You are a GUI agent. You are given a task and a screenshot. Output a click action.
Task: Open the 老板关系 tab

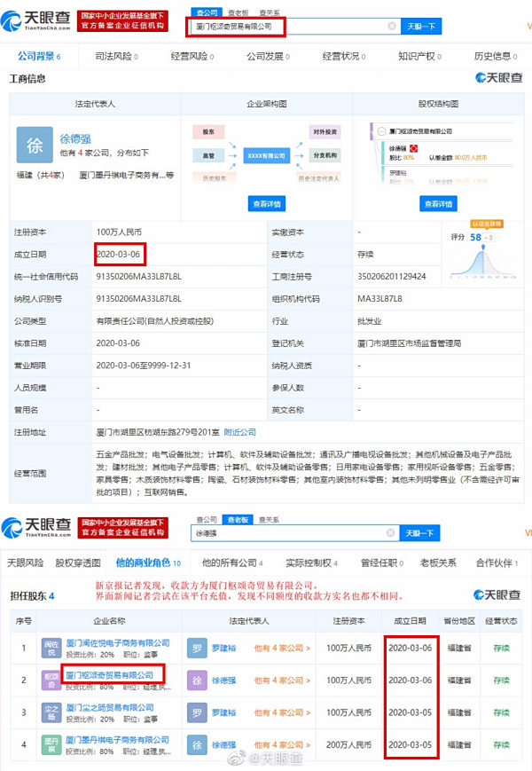click(x=438, y=563)
